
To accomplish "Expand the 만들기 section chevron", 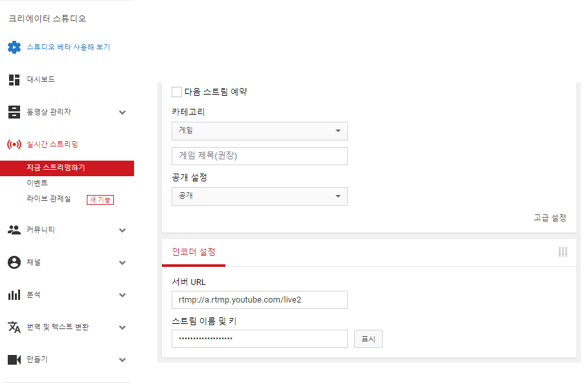I will 122,360.
